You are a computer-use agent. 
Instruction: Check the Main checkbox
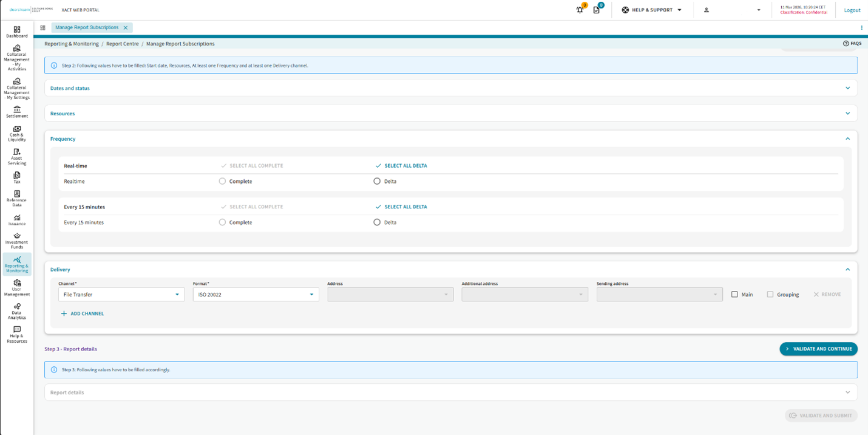734,295
